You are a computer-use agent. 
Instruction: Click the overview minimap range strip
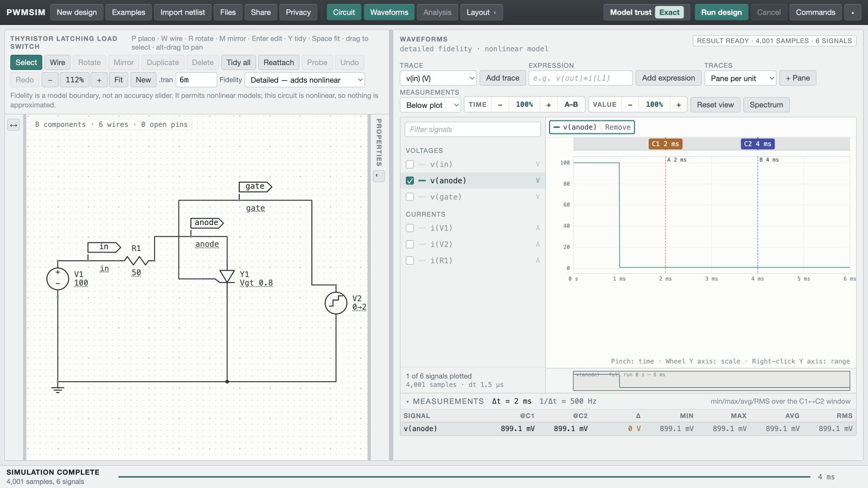(711, 381)
